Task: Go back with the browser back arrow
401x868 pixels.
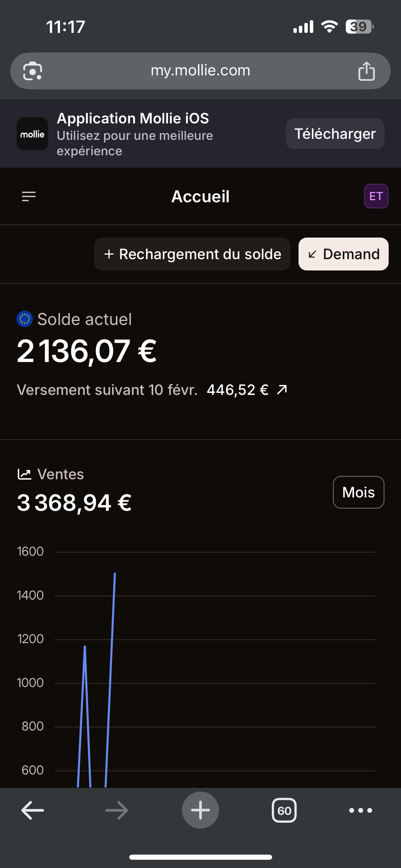Action: click(33, 810)
